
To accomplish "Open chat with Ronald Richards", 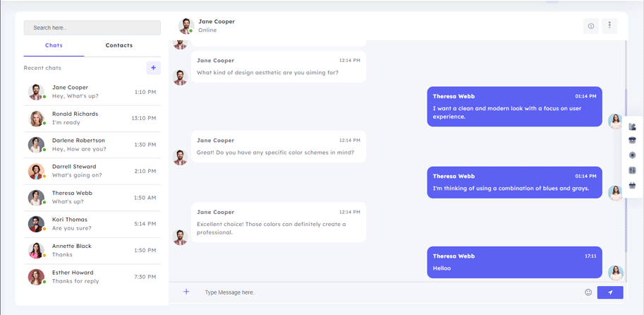I will click(92, 119).
